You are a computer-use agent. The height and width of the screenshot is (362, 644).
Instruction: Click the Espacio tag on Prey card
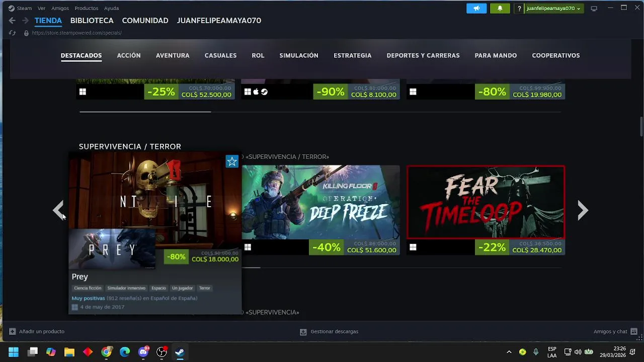pos(158,288)
